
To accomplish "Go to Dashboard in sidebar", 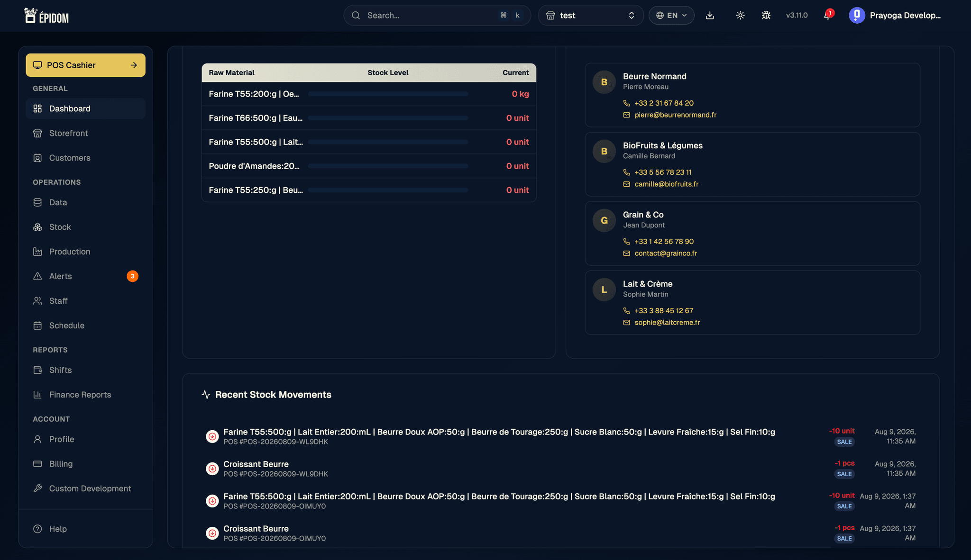I will pos(85,108).
